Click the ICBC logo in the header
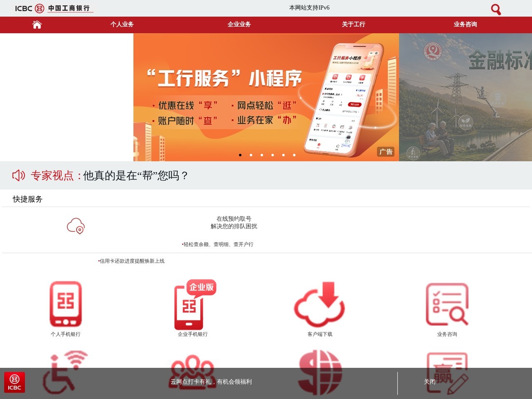This screenshot has height=399, width=532. tap(54, 8)
